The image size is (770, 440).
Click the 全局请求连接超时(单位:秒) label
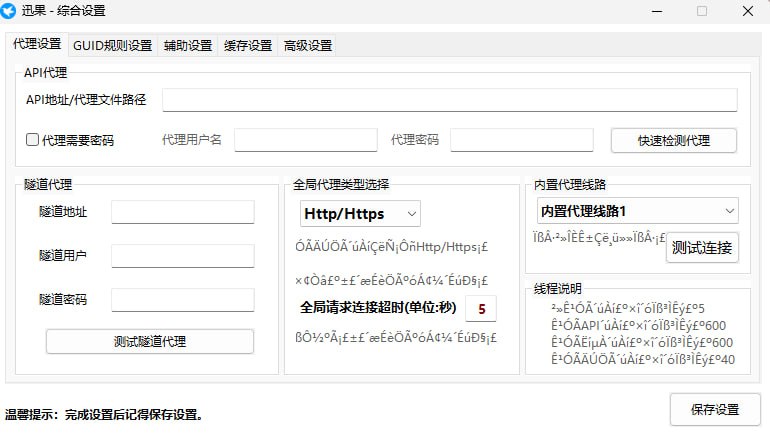[378, 308]
